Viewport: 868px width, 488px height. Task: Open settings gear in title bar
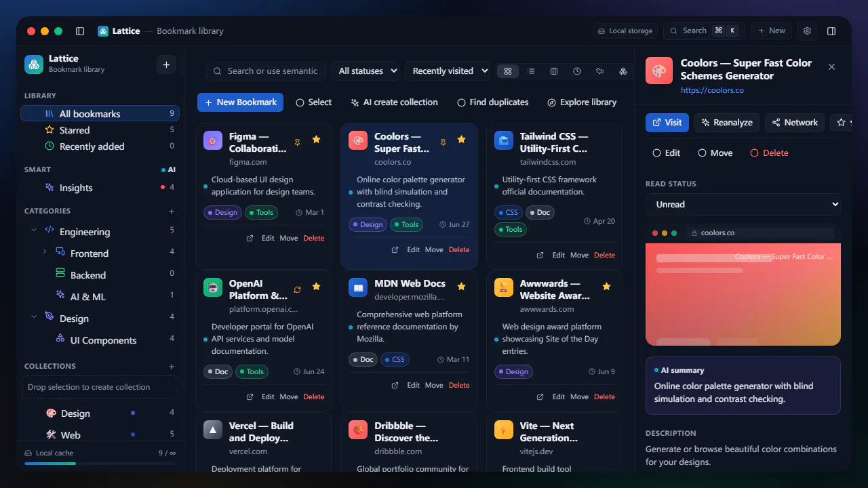807,31
